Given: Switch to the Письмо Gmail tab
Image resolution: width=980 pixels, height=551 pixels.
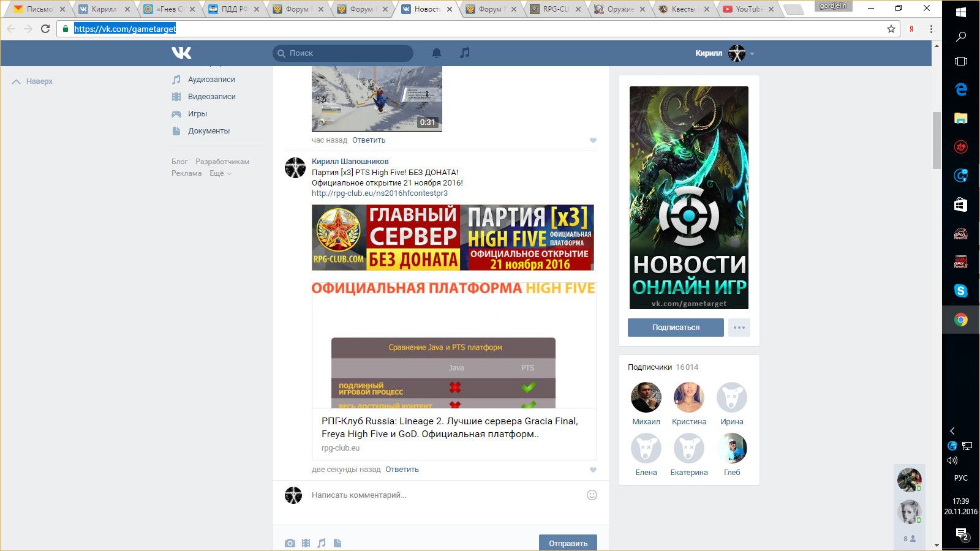Looking at the screenshot, I should 40,9.
